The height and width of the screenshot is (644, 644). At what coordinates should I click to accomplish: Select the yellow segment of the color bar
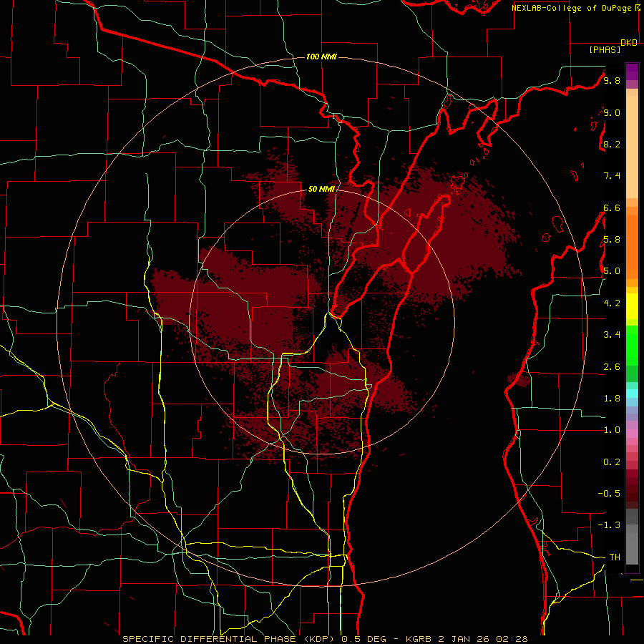(632, 306)
